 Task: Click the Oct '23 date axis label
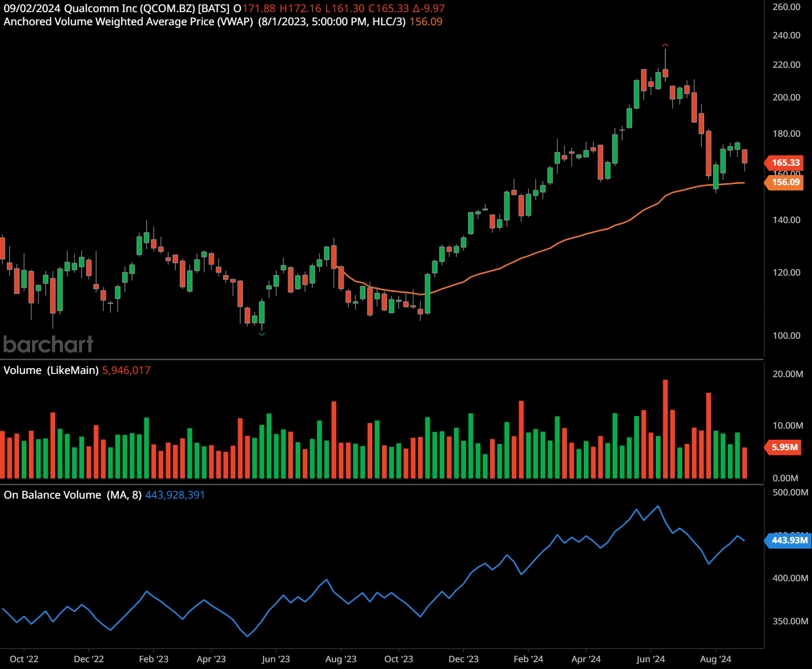399,659
